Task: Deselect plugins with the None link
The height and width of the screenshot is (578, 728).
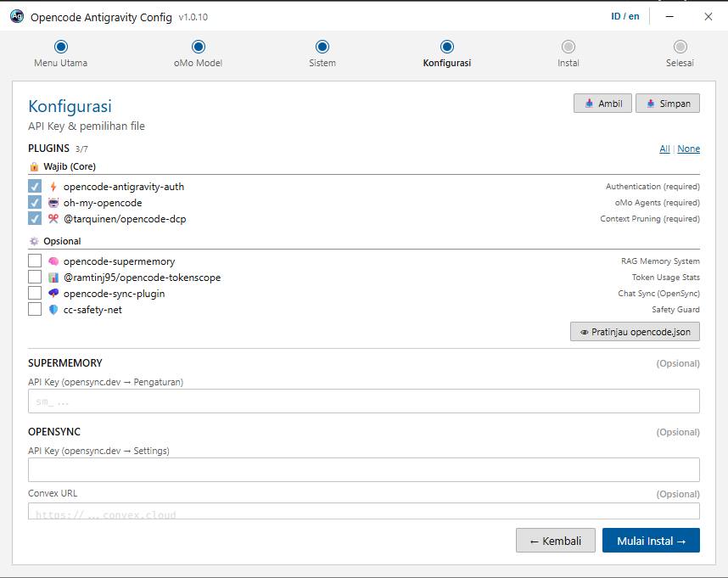Action: click(x=688, y=149)
